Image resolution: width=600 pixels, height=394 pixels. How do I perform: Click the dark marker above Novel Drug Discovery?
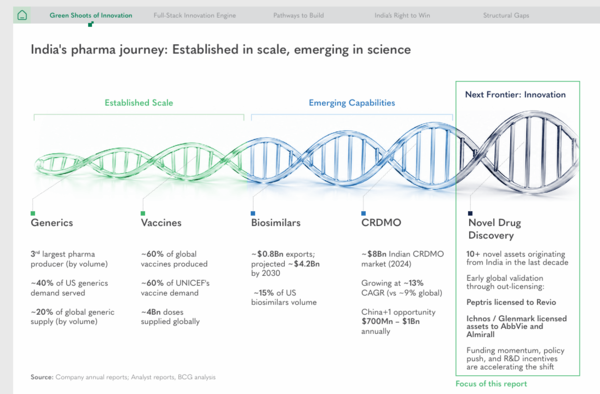pos(470,213)
